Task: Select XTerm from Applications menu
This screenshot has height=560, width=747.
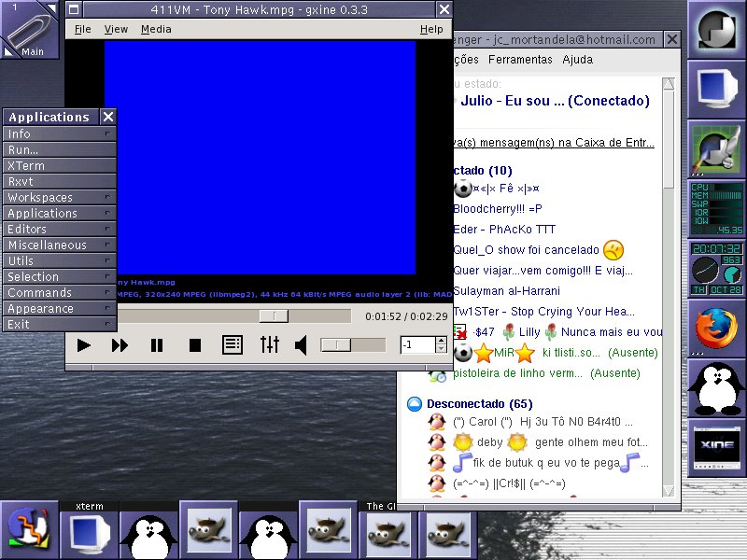Action: [59, 166]
